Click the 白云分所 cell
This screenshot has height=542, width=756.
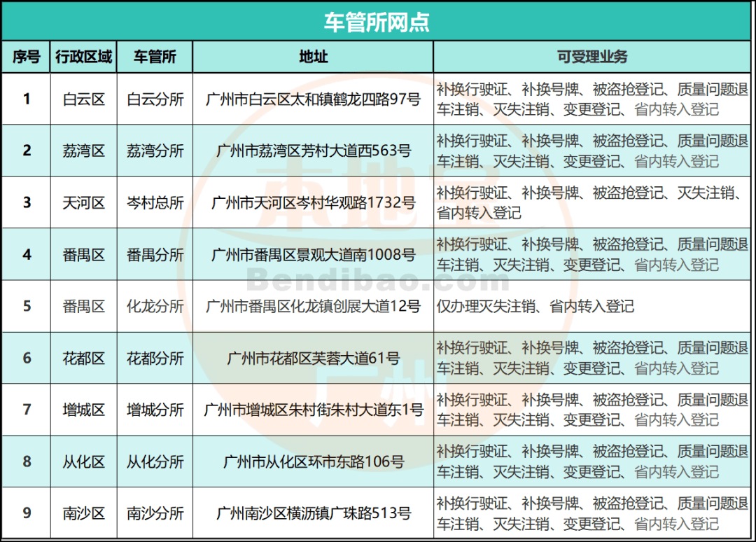[155, 99]
